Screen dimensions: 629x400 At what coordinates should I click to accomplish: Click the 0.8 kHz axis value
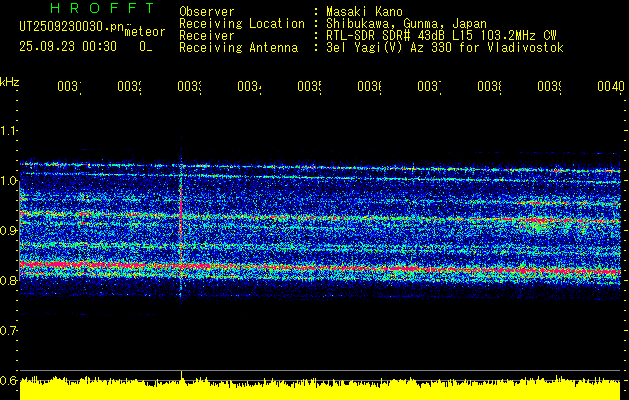click(8, 280)
